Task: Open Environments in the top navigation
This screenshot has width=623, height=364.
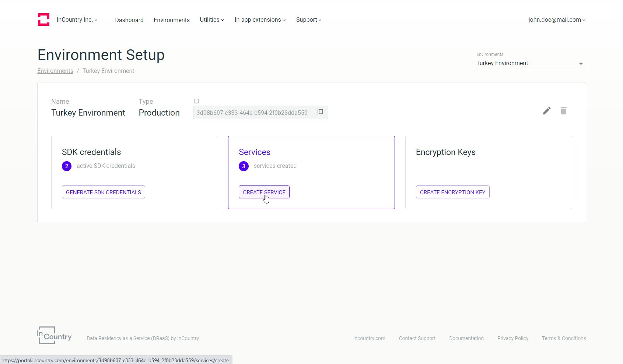Action: 172,20
